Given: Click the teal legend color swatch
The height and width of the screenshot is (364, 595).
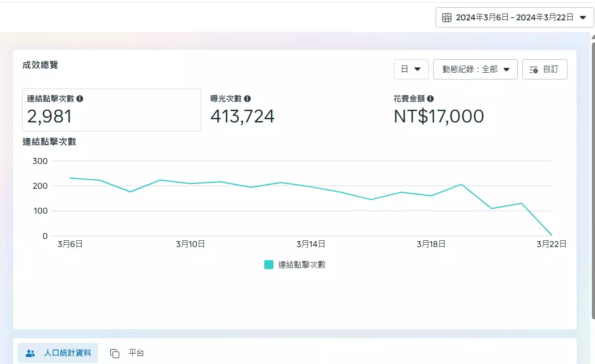Looking at the screenshot, I should click(x=269, y=265).
